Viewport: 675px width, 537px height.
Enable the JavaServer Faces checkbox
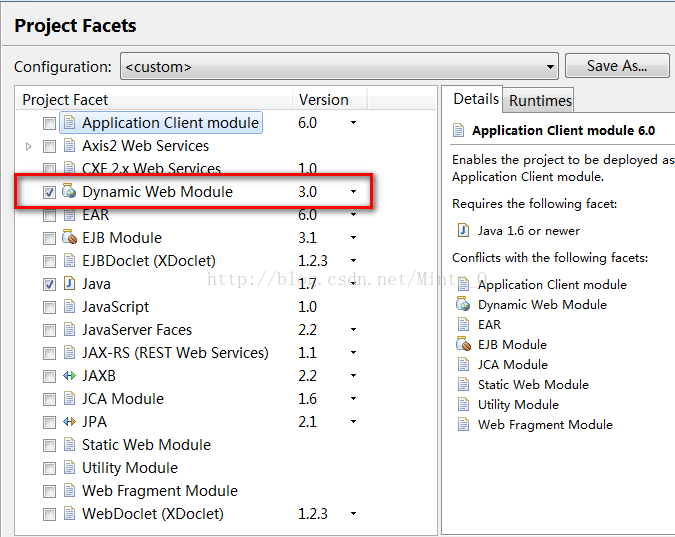pyautogui.click(x=49, y=330)
